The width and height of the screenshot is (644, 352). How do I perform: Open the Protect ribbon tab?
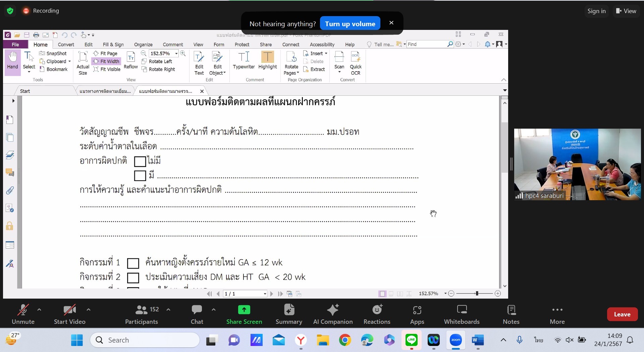pyautogui.click(x=242, y=45)
